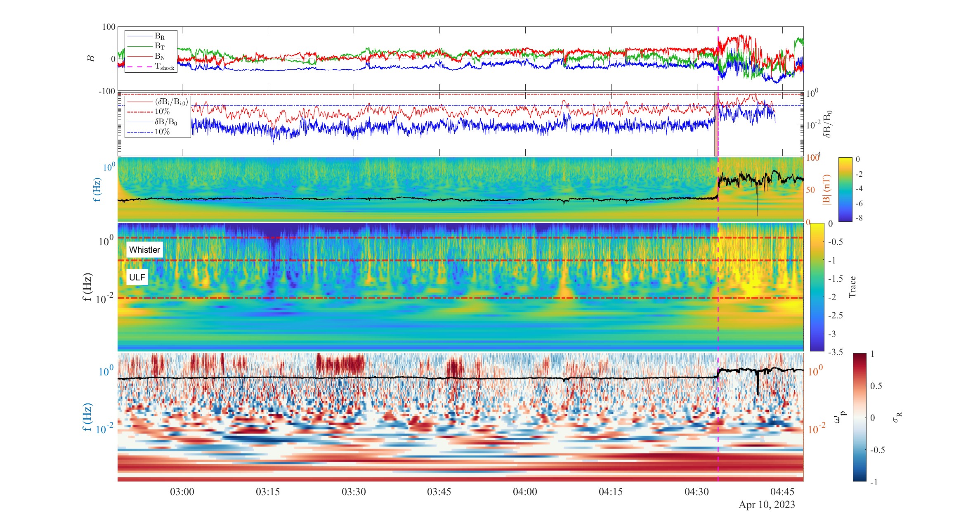The height and width of the screenshot is (529, 980).
Task: Click the 03:30 time axis tick label
Action: point(354,492)
